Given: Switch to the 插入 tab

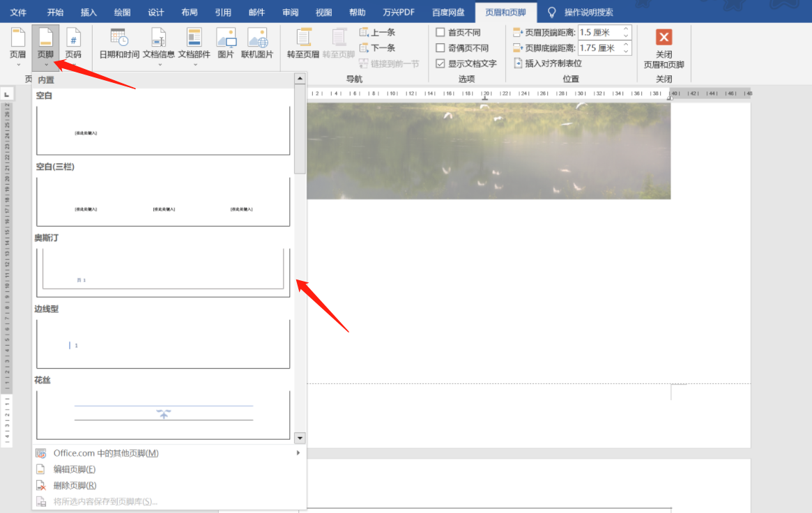Looking at the screenshot, I should [x=89, y=12].
